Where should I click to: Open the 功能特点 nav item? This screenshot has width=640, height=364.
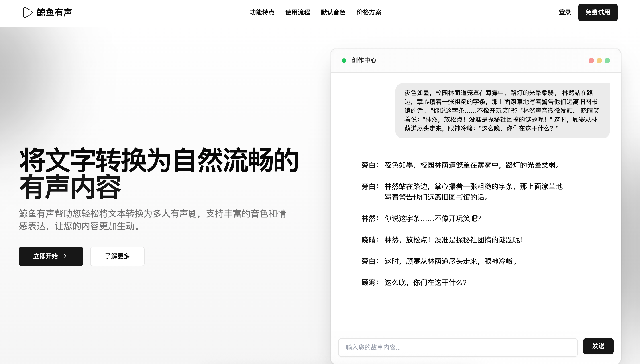point(262,12)
